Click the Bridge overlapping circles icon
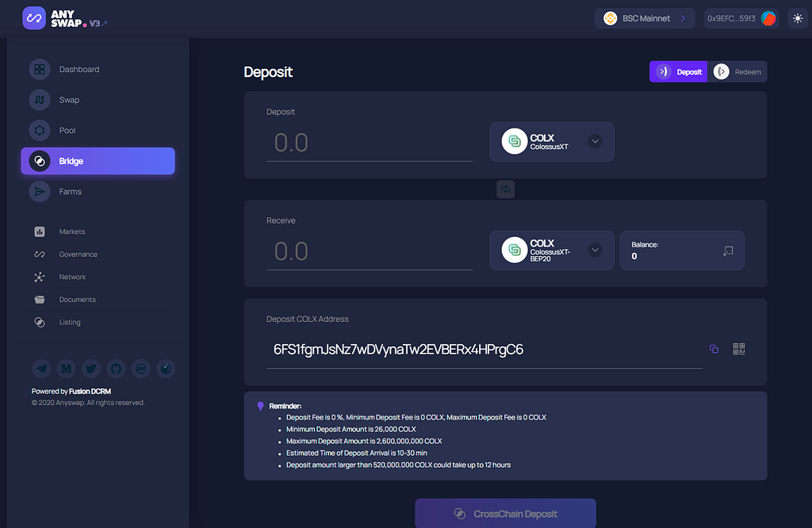The height and width of the screenshot is (528, 812). pos(40,161)
